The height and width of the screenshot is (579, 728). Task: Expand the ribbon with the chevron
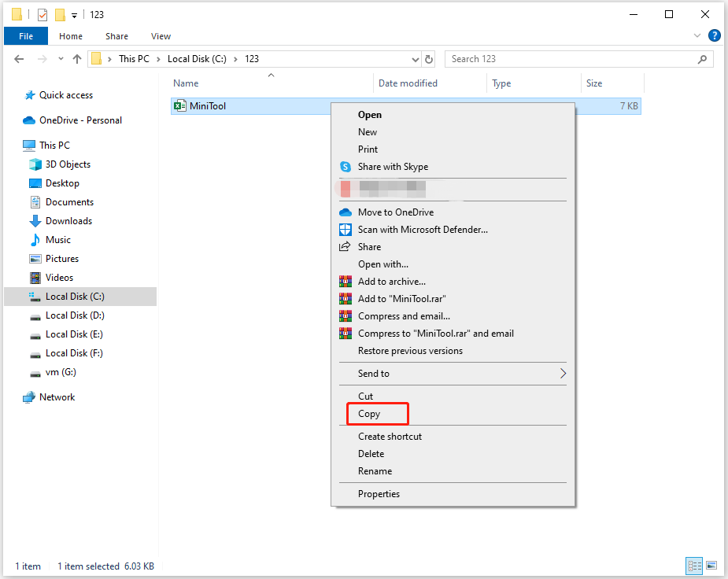point(697,35)
